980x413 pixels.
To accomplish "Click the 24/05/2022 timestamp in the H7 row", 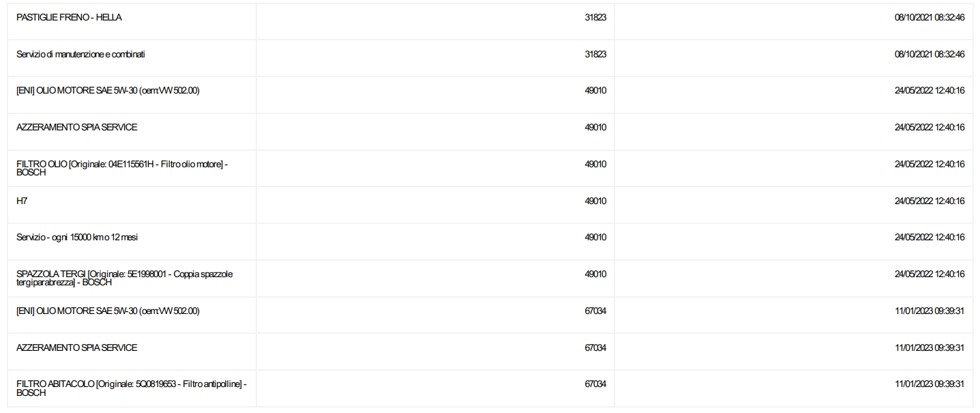I will (x=930, y=201).
